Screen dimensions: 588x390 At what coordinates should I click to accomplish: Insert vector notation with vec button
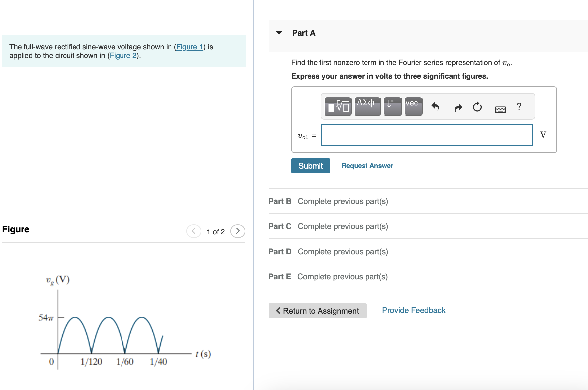click(x=414, y=107)
